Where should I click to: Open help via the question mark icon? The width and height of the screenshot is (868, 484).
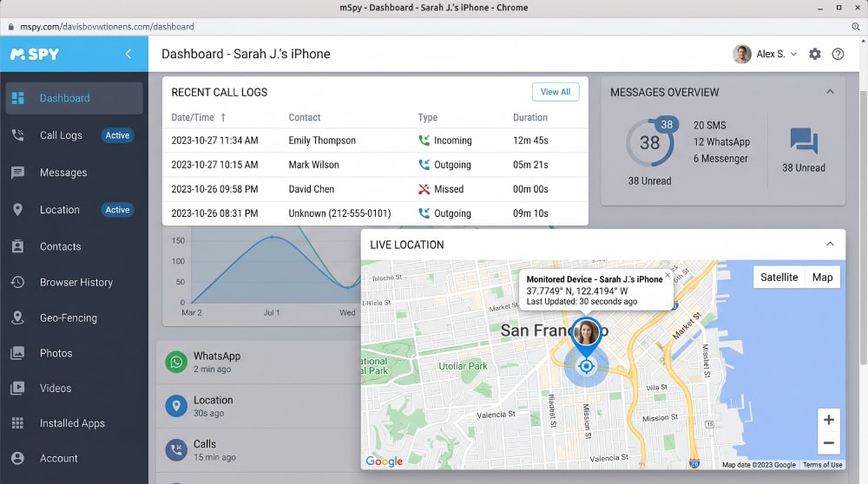pyautogui.click(x=838, y=54)
